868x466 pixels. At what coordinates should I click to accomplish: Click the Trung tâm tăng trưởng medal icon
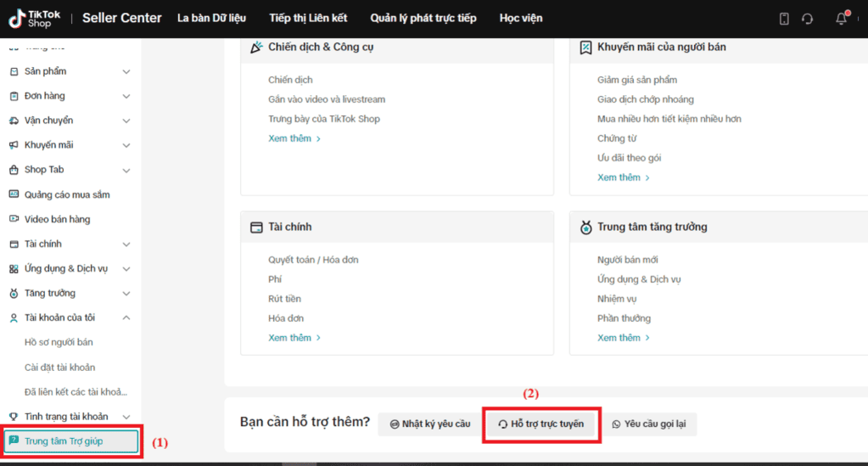[585, 227]
